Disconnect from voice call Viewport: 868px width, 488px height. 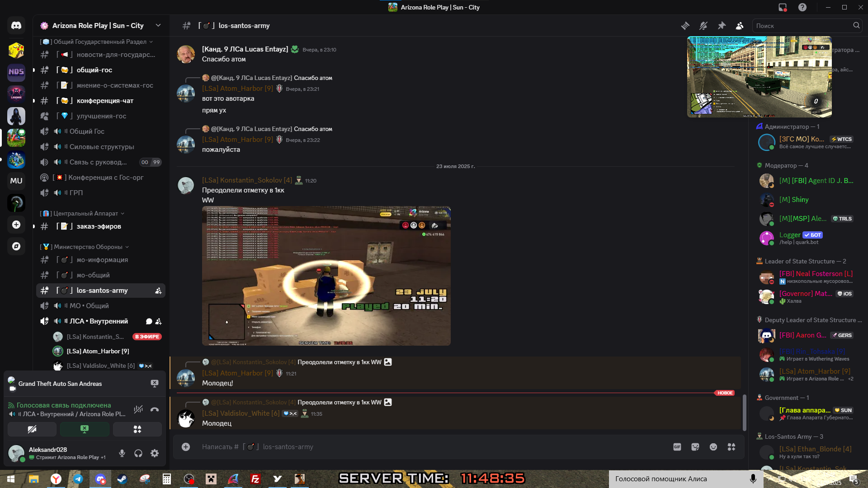point(155,409)
